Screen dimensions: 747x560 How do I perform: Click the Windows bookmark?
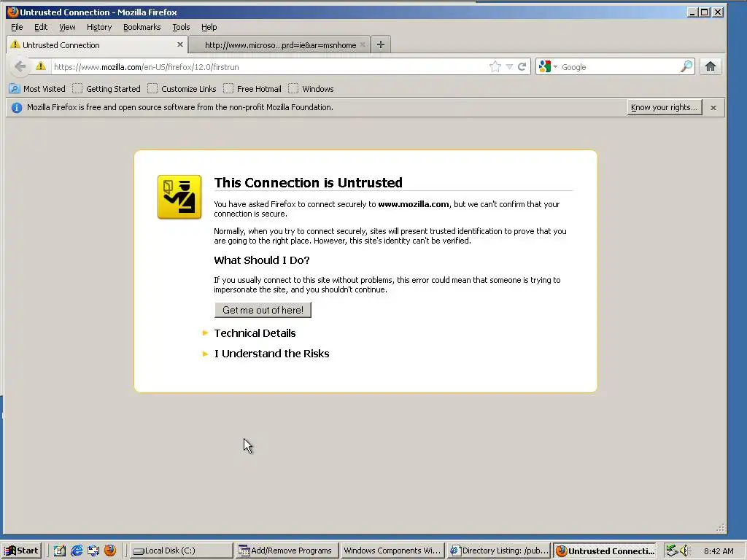coord(311,88)
